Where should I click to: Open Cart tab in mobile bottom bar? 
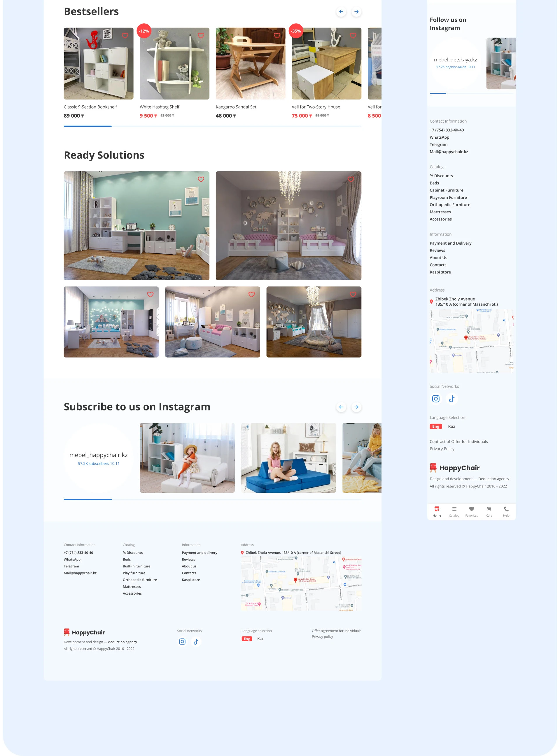pyautogui.click(x=489, y=511)
